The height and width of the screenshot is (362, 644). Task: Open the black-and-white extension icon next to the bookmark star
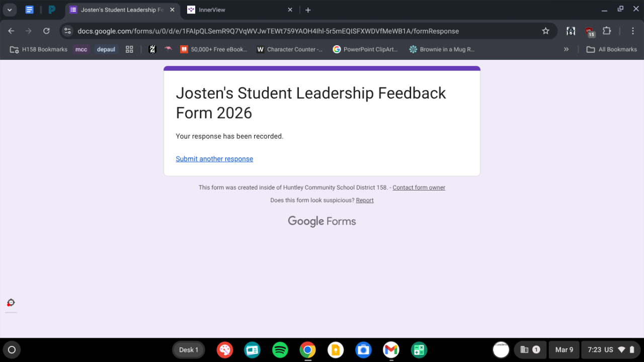coord(571,31)
